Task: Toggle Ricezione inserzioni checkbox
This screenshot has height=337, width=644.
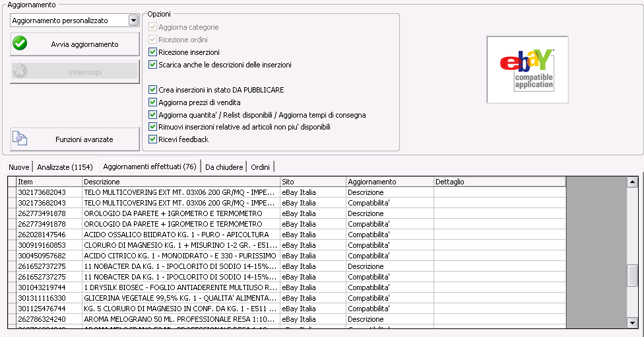Action: [x=153, y=52]
